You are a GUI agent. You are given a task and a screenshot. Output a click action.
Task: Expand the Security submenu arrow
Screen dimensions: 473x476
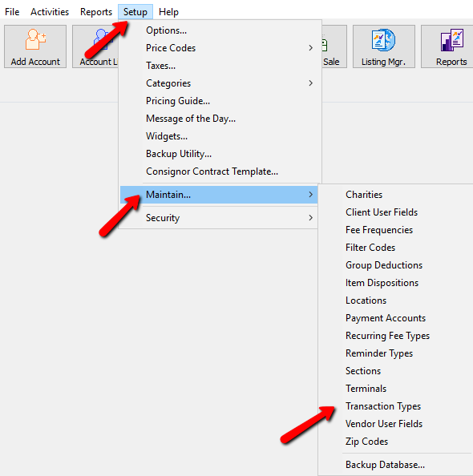[310, 218]
